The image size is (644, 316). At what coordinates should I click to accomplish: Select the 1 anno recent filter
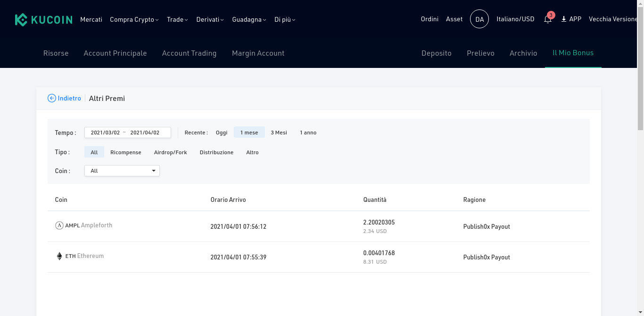[308, 133]
